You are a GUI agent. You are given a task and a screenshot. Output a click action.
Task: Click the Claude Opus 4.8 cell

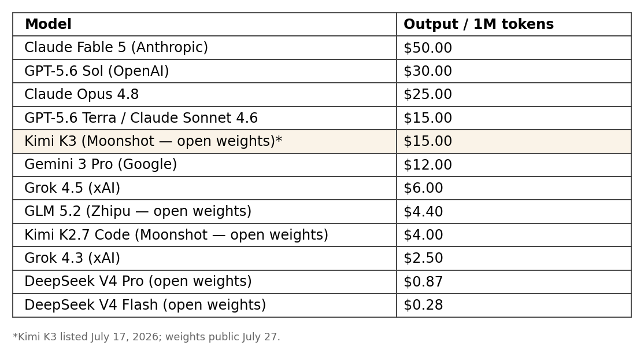pos(205,94)
